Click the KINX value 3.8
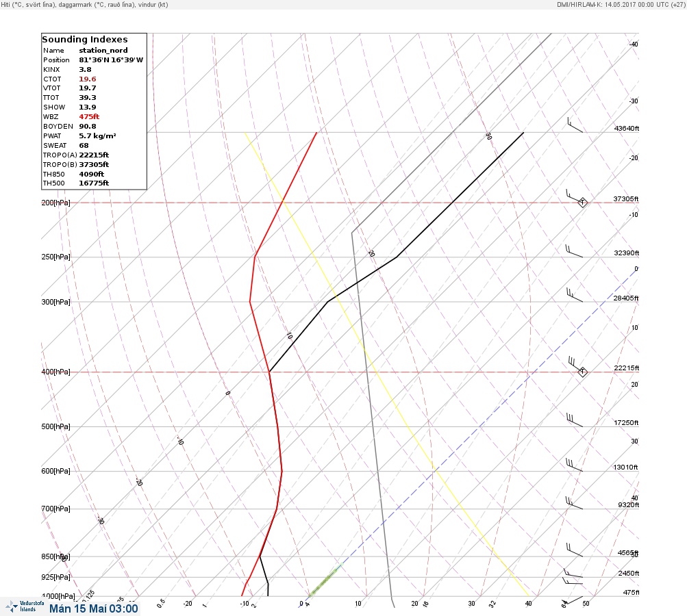Image resolution: width=687 pixels, height=616 pixels. pyautogui.click(x=85, y=70)
